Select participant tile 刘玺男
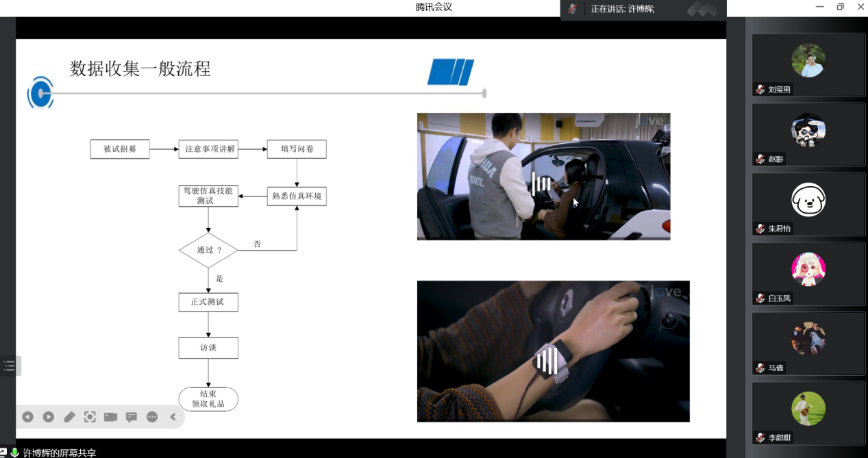Image resolution: width=868 pixels, height=458 pixels. point(808,64)
